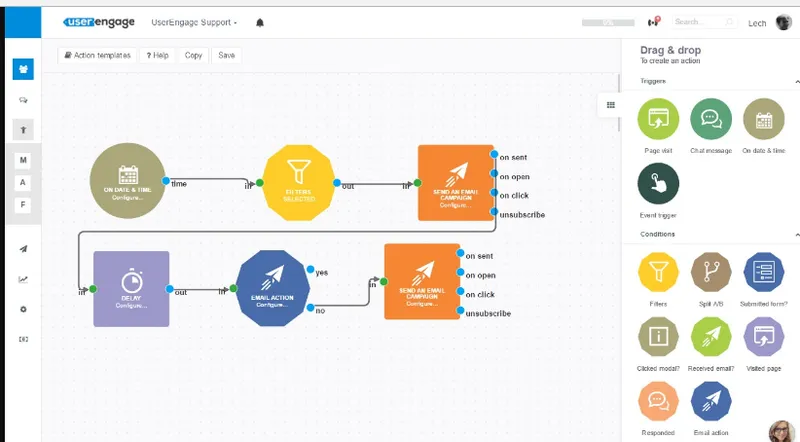Pick the Received email? condition
The width and height of the screenshot is (800, 442).
pos(711,337)
